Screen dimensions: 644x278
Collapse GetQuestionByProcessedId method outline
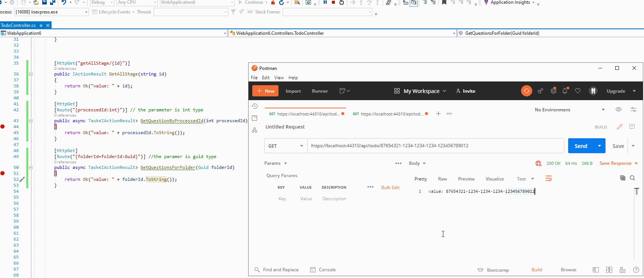31,121
